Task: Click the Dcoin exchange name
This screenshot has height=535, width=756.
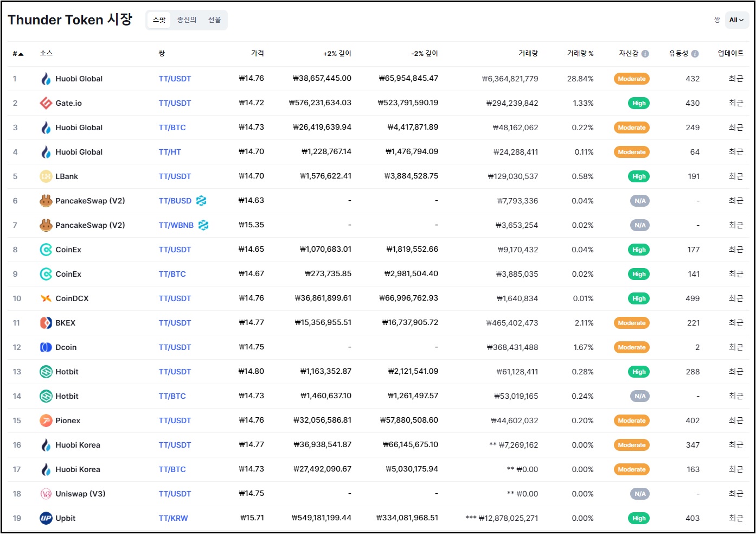Action: pyautogui.click(x=66, y=347)
